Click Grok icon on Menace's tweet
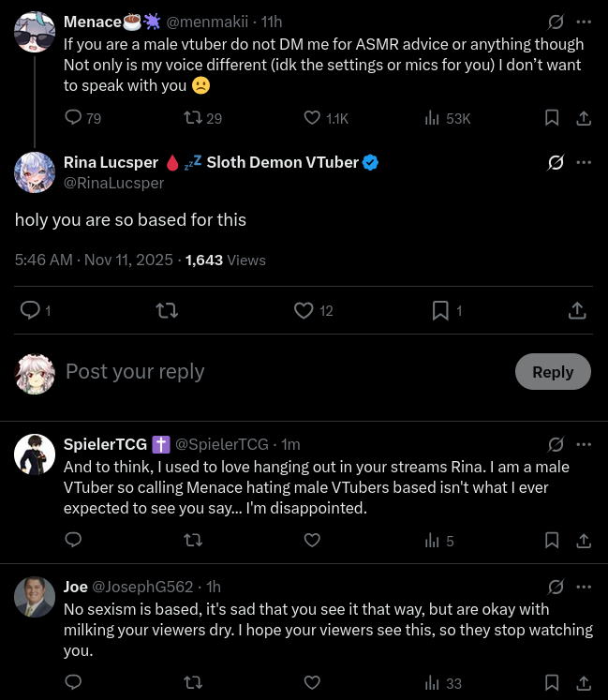This screenshot has height=700, width=608. [x=556, y=22]
